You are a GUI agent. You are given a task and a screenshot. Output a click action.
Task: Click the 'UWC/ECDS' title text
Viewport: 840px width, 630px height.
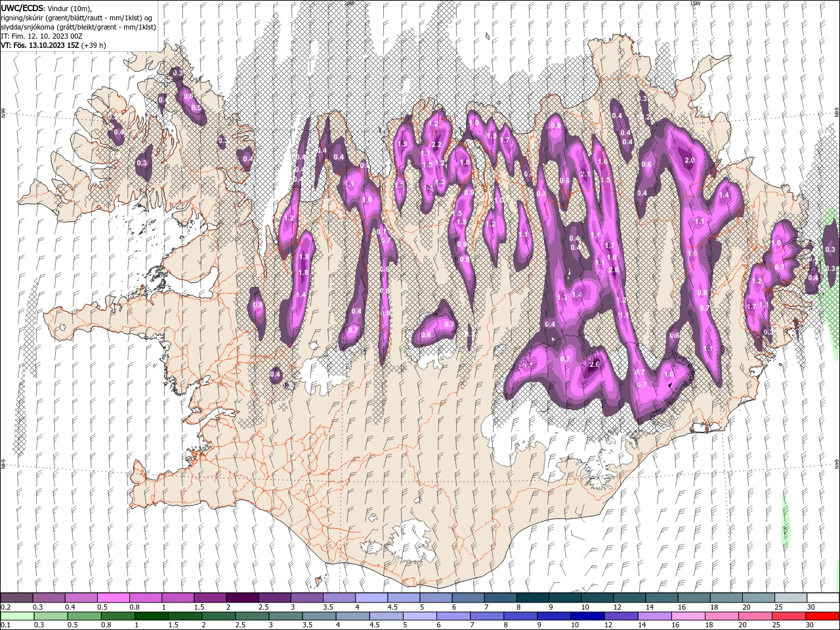[x=22, y=8]
